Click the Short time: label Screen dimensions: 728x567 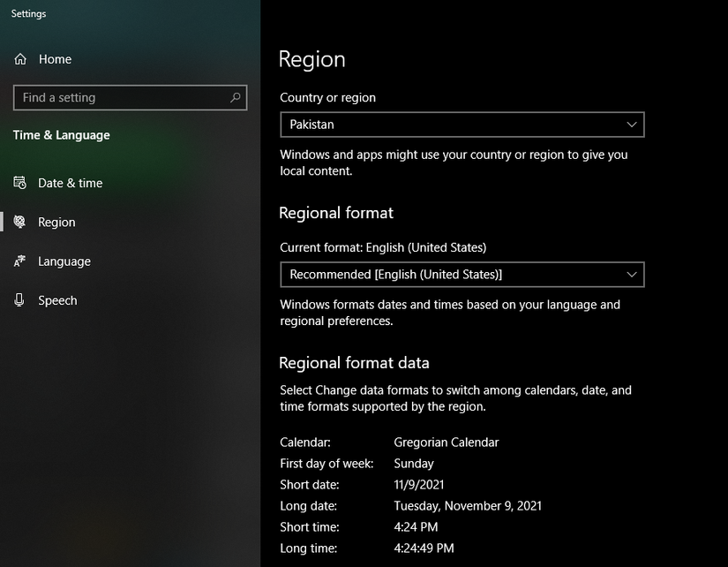309,527
